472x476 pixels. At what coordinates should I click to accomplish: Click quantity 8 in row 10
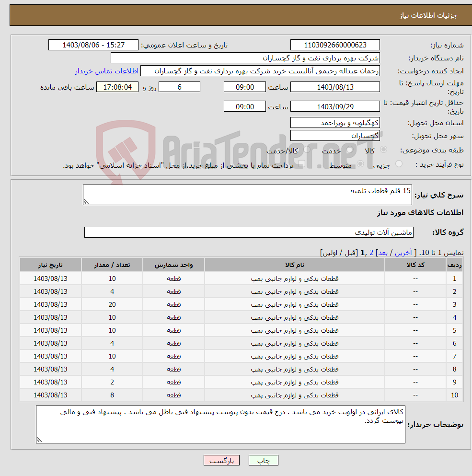[x=112, y=395]
